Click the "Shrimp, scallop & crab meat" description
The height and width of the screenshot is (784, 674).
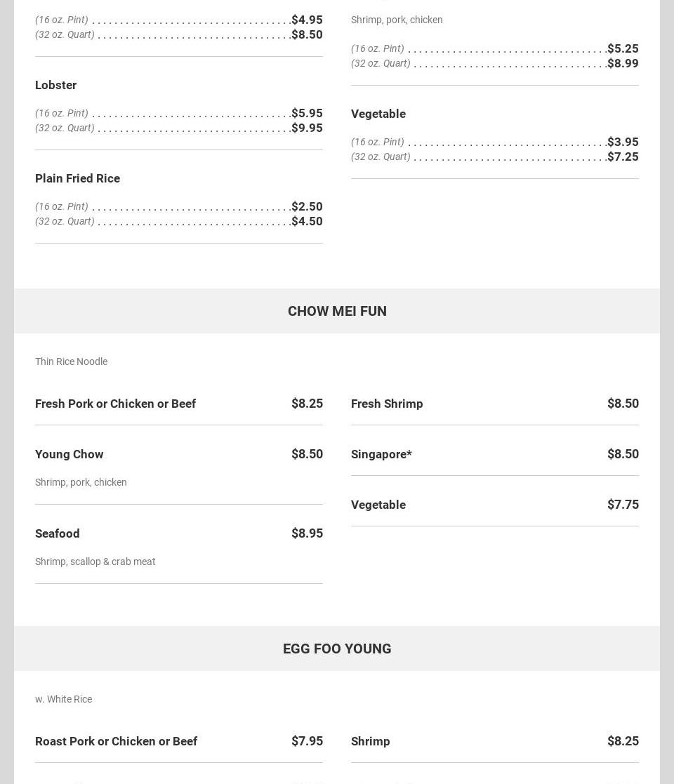point(95,562)
